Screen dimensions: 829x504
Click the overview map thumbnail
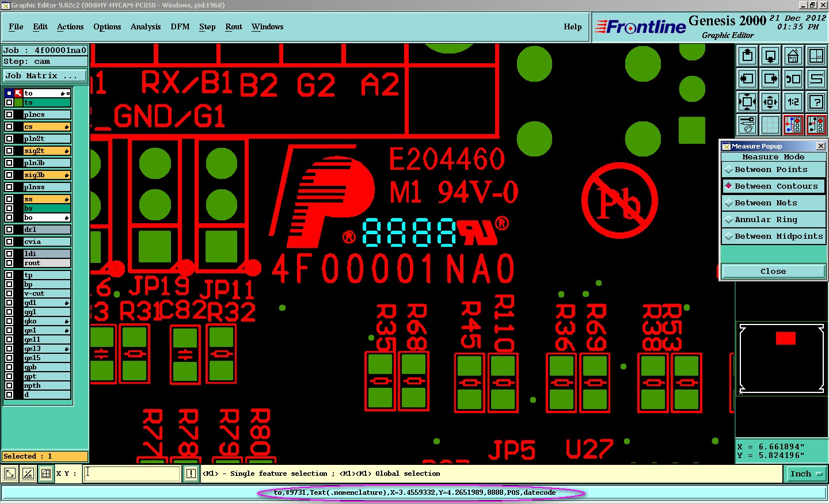pos(782,359)
